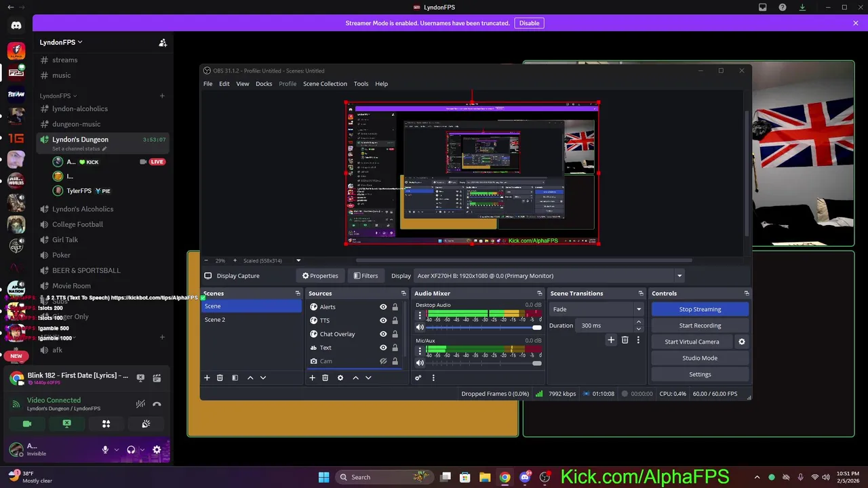Open Discord activities launcher button

pos(106,424)
